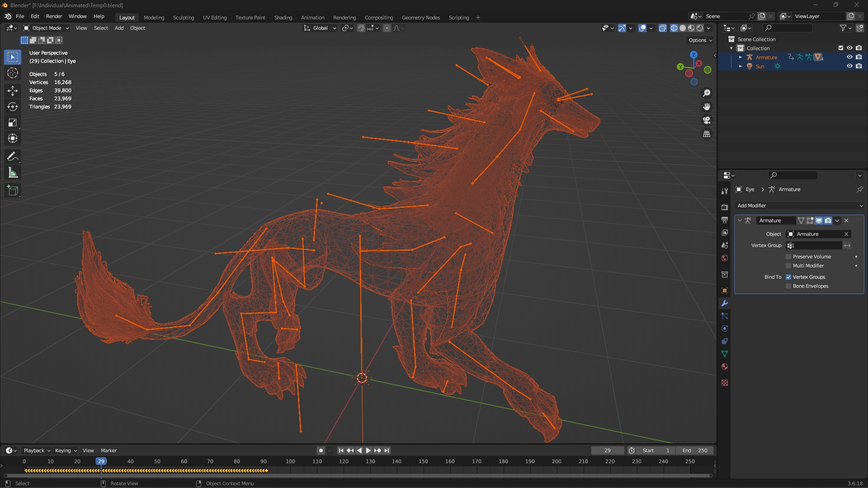Open the Add Modifier dropdown

pyautogui.click(x=799, y=206)
